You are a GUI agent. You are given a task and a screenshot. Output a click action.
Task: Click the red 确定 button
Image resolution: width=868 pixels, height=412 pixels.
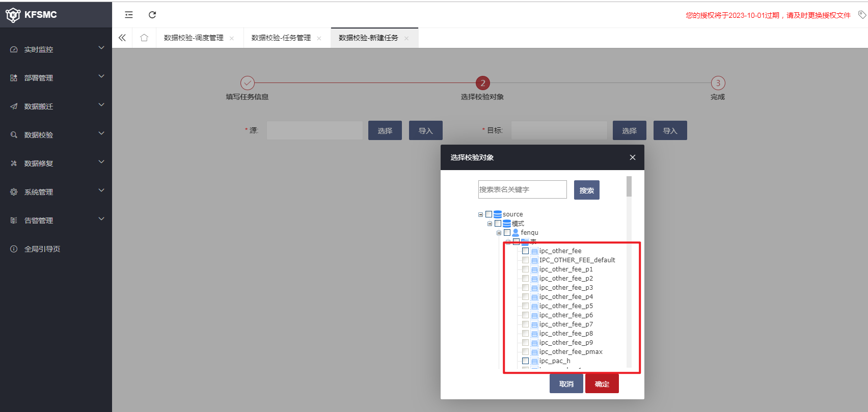pos(602,383)
